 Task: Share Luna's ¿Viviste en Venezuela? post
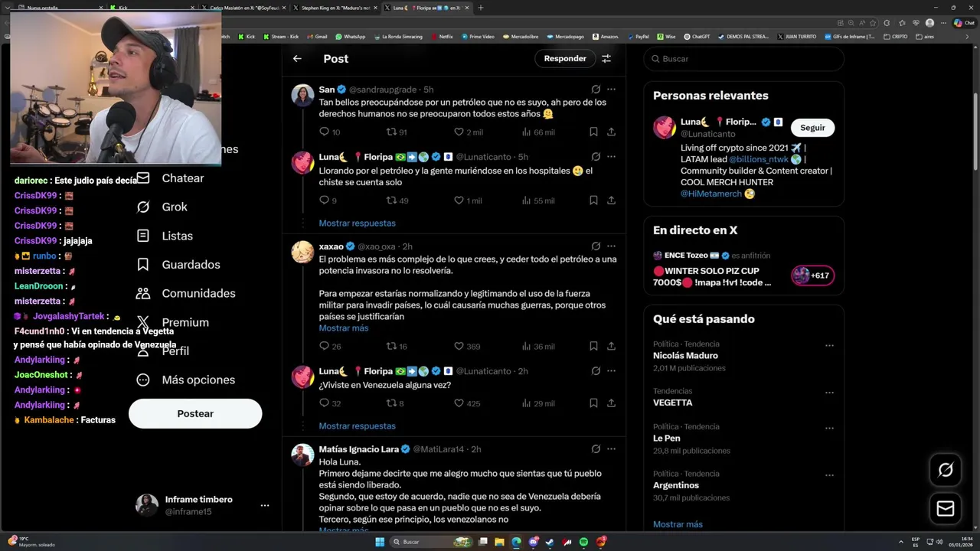click(x=611, y=403)
